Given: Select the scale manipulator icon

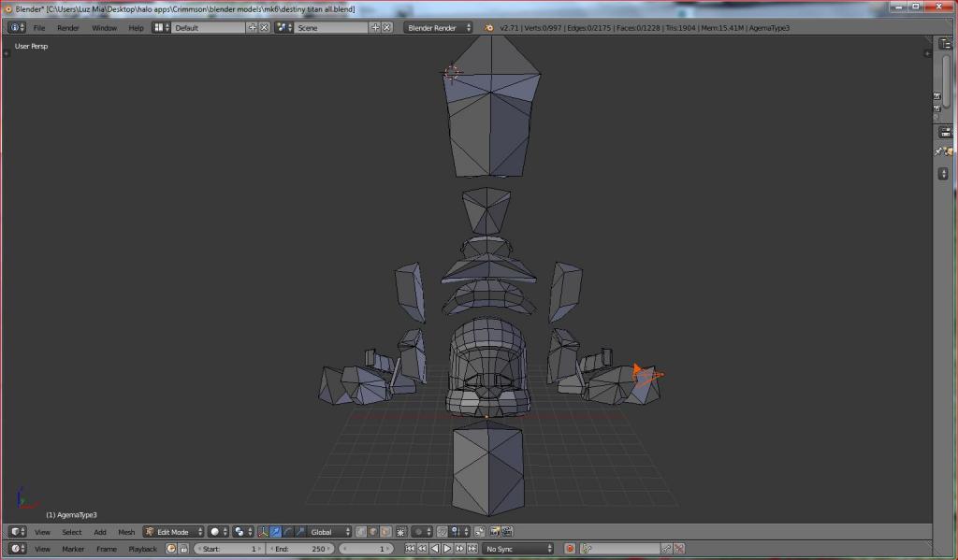Looking at the screenshot, I should pos(300,532).
